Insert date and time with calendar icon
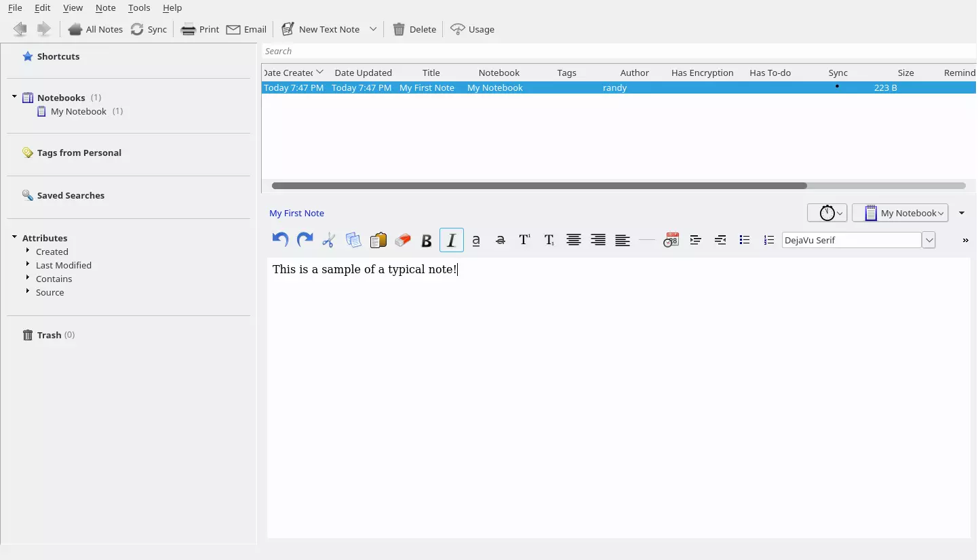 (671, 240)
